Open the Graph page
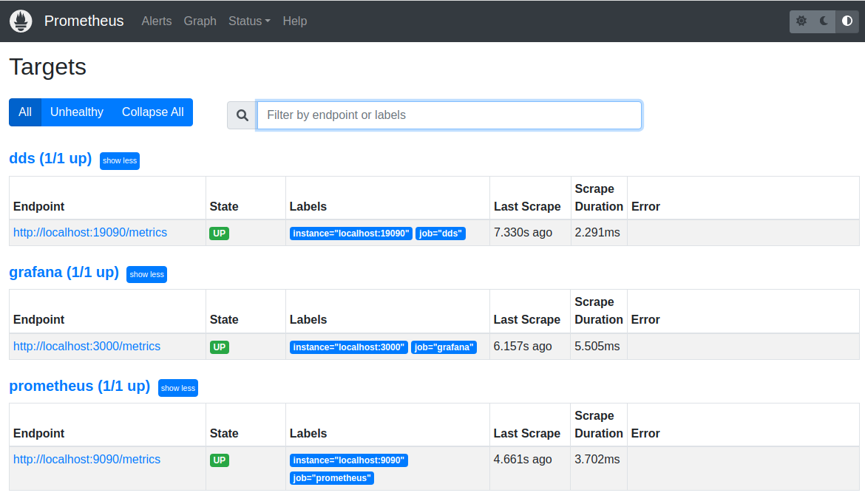Viewport: 865px width, 504px height. (x=200, y=21)
